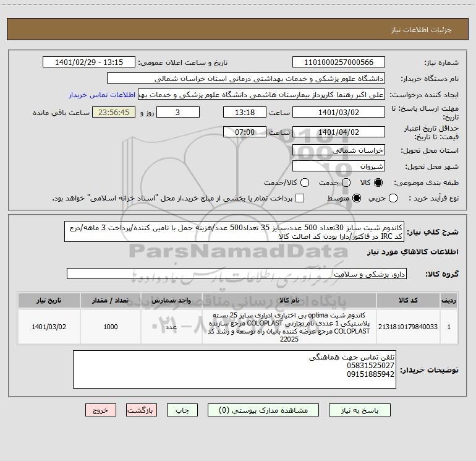
Task: Click the quantity cell 1000
Action: click(x=111, y=327)
